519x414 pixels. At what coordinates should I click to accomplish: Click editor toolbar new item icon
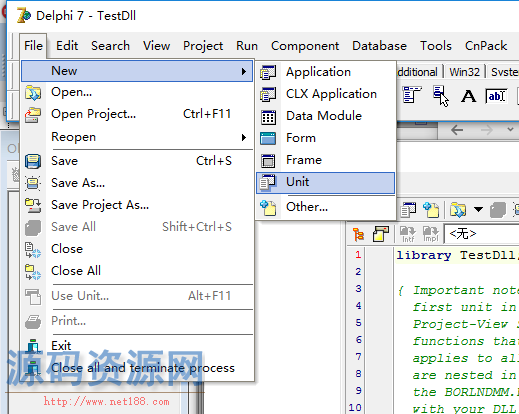tap(431, 210)
